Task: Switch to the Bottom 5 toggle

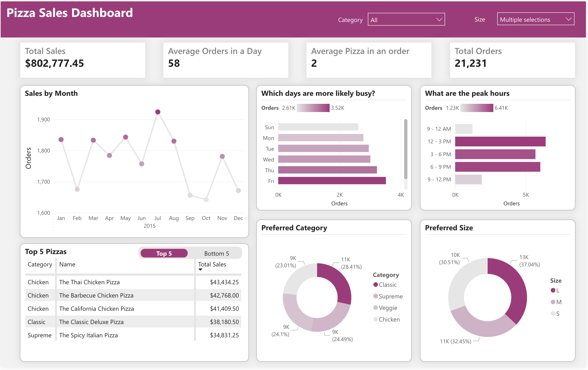Action: pyautogui.click(x=216, y=254)
